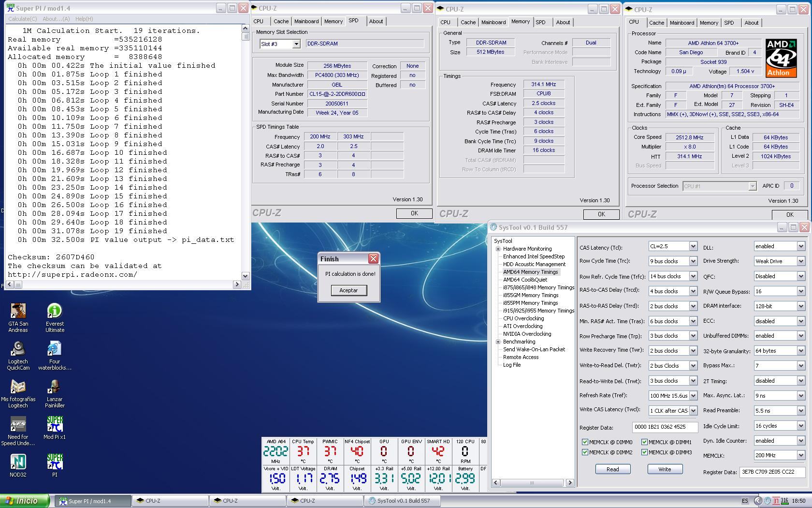
Task: Toggle the MEMCLK @ DIMM3 checkbox
Action: [x=644, y=452]
